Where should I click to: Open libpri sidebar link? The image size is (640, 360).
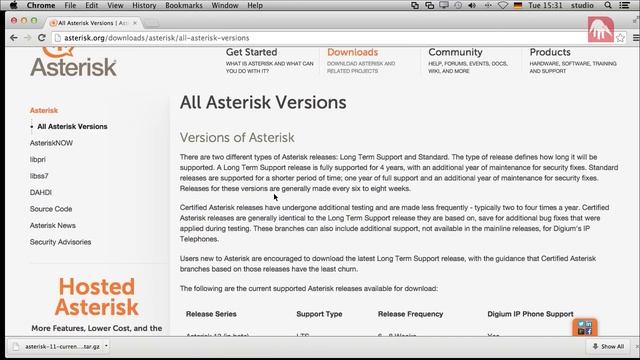click(x=38, y=160)
